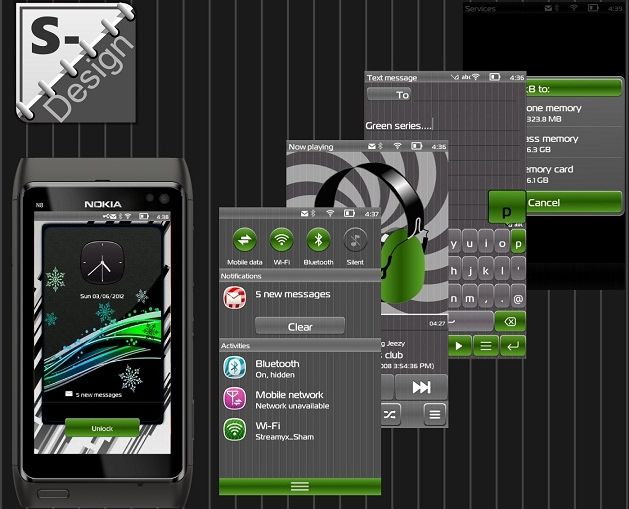Select 'Bluetooth On, hidden' row text
Image resolution: width=629 pixels, height=509 pixels.
[x=277, y=369]
